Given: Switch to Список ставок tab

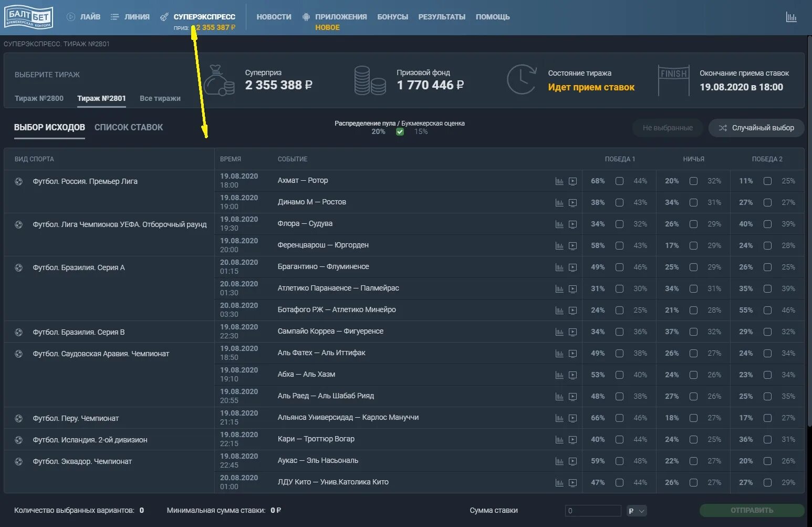Looking at the screenshot, I should pos(129,127).
